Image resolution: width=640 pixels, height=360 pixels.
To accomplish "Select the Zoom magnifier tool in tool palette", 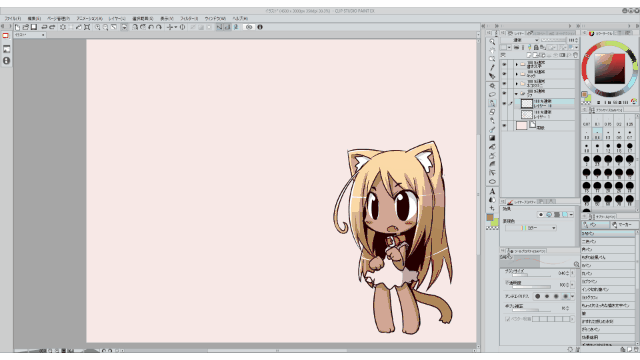I will coord(492,42).
